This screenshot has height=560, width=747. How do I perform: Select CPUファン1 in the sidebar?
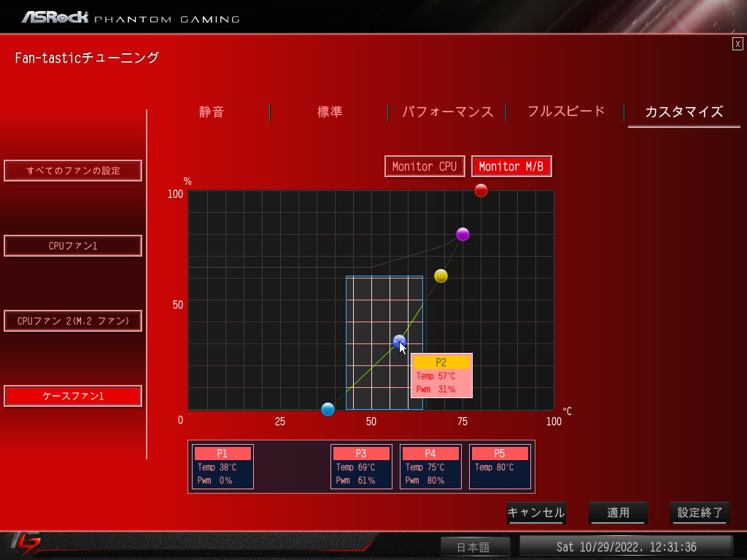[x=73, y=246]
